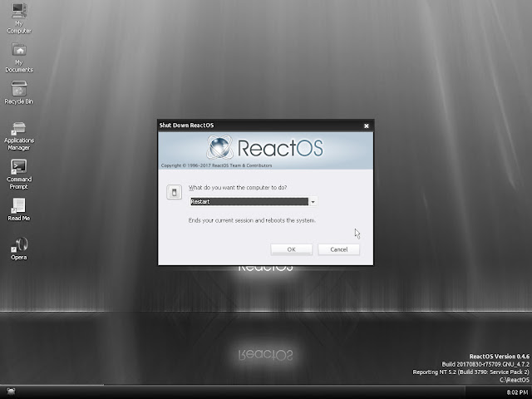Open the shutdown action dropdown arrow
Viewport: 532px width, 399px height.
pos(313,202)
